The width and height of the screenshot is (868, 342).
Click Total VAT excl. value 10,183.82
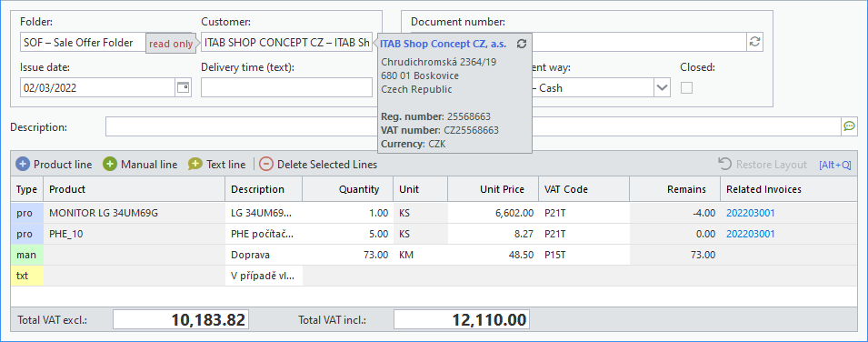pos(181,320)
